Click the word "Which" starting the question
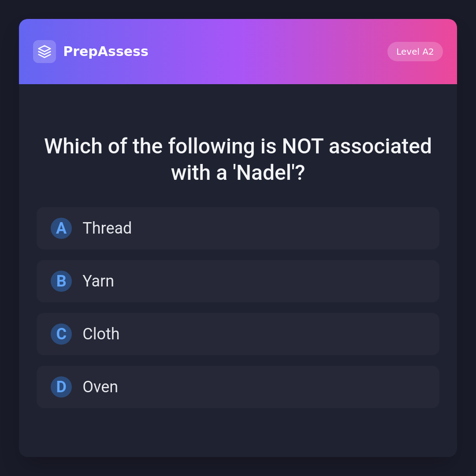The height and width of the screenshot is (476, 476). pyautogui.click(x=73, y=146)
